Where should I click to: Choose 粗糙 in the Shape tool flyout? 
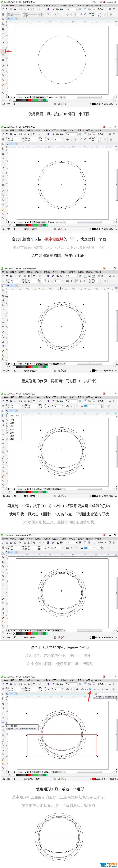tap(12, 439)
